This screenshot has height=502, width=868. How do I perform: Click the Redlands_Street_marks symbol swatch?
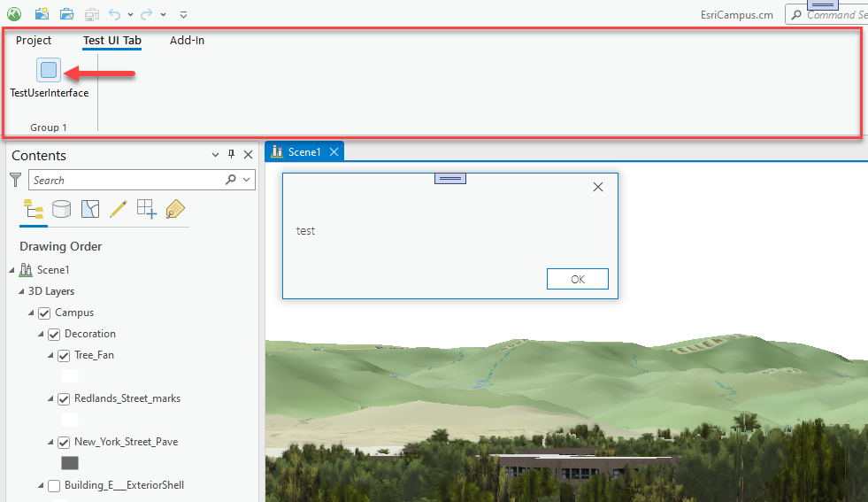(x=70, y=420)
